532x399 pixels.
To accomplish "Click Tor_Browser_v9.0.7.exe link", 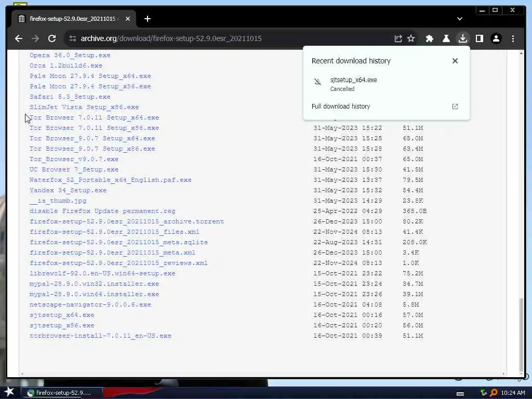I will (x=74, y=159).
